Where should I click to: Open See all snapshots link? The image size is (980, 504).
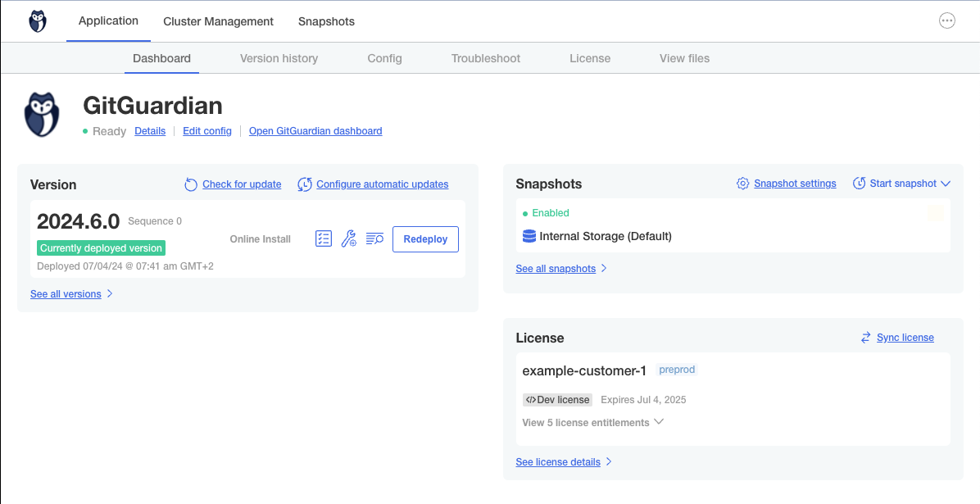click(x=556, y=269)
